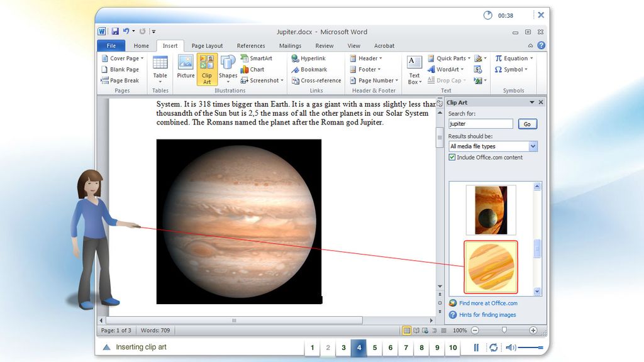Switch to Draft view icon
The image size is (644, 362).
pyautogui.click(x=443, y=331)
